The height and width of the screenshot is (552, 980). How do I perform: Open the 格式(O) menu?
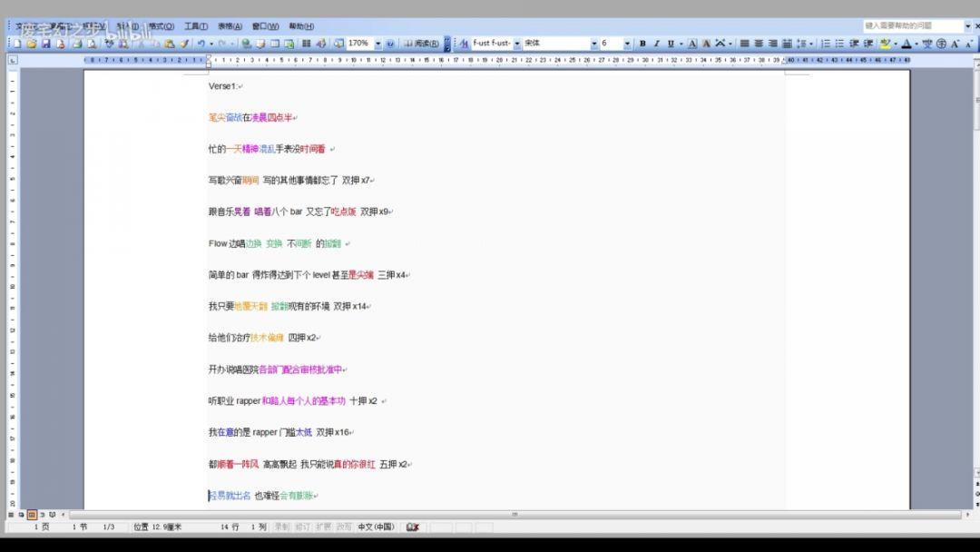pyautogui.click(x=162, y=26)
